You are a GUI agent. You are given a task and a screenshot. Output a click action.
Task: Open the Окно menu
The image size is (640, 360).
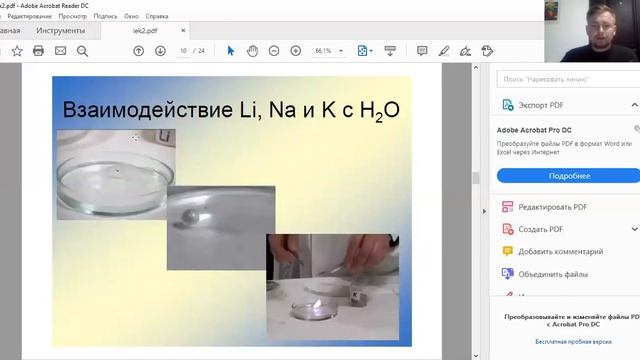(131, 16)
